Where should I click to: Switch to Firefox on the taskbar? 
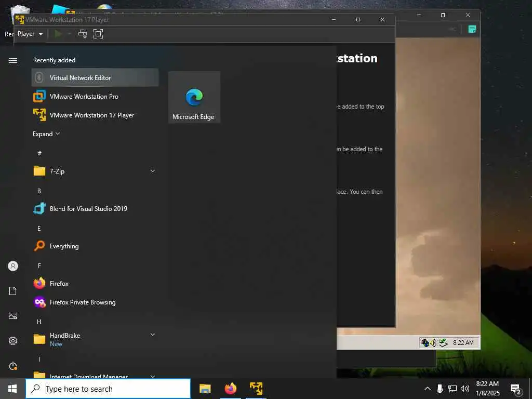pos(230,389)
